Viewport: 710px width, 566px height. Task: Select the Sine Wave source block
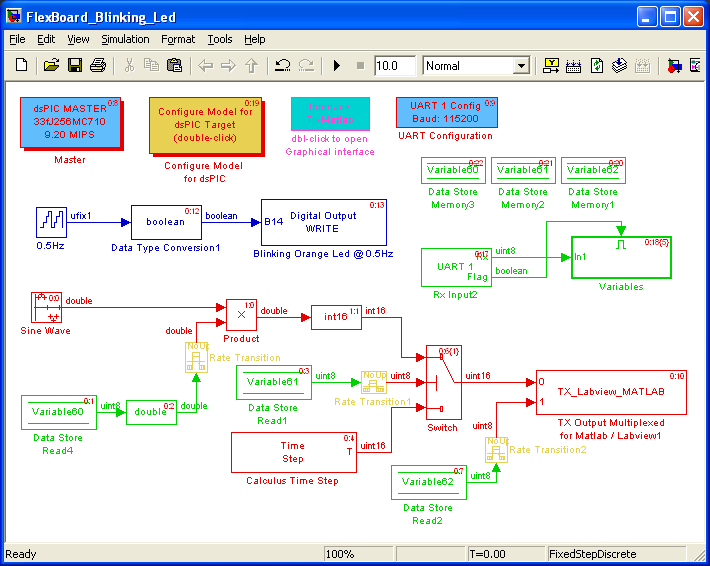(46, 307)
